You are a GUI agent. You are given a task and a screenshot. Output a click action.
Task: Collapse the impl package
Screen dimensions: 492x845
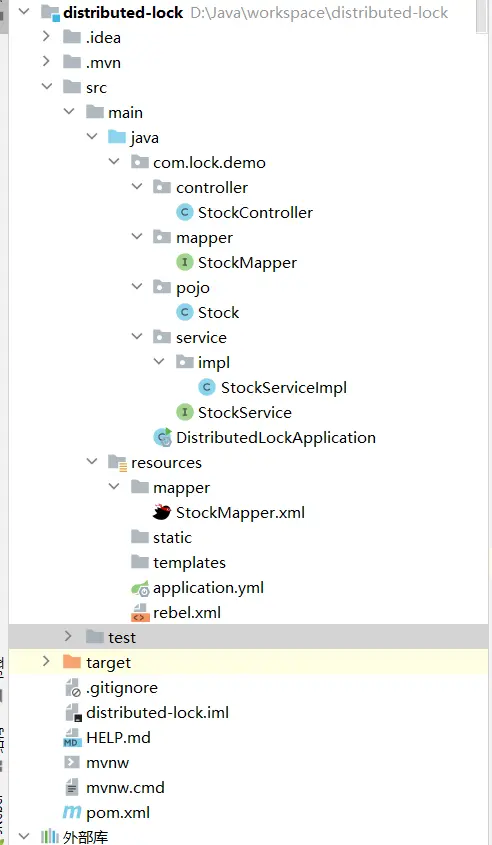click(x=159, y=362)
